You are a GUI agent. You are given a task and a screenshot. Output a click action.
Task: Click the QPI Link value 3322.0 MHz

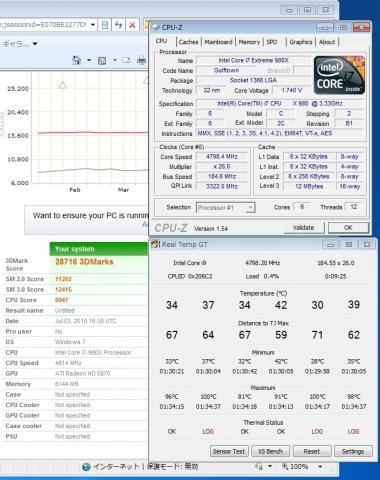(x=222, y=186)
